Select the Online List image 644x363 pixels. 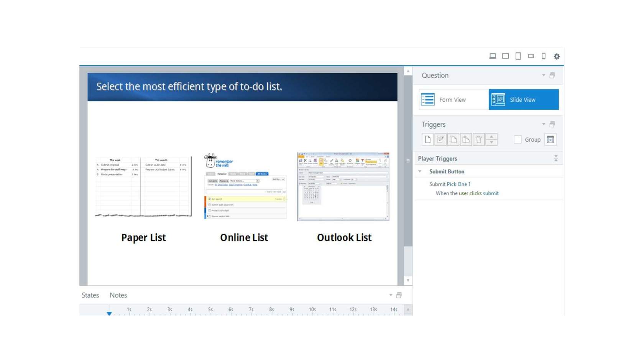coord(245,186)
